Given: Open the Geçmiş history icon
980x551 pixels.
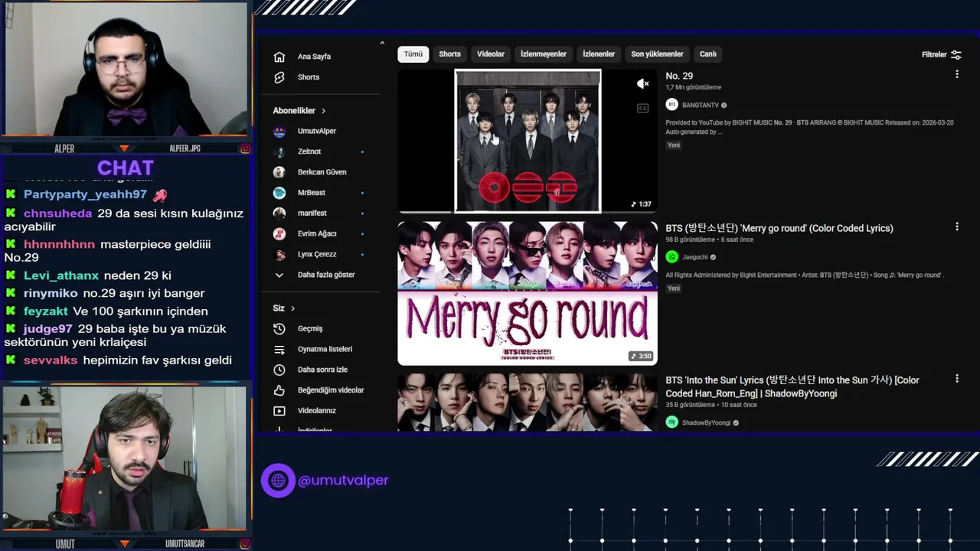Looking at the screenshot, I should tap(279, 328).
